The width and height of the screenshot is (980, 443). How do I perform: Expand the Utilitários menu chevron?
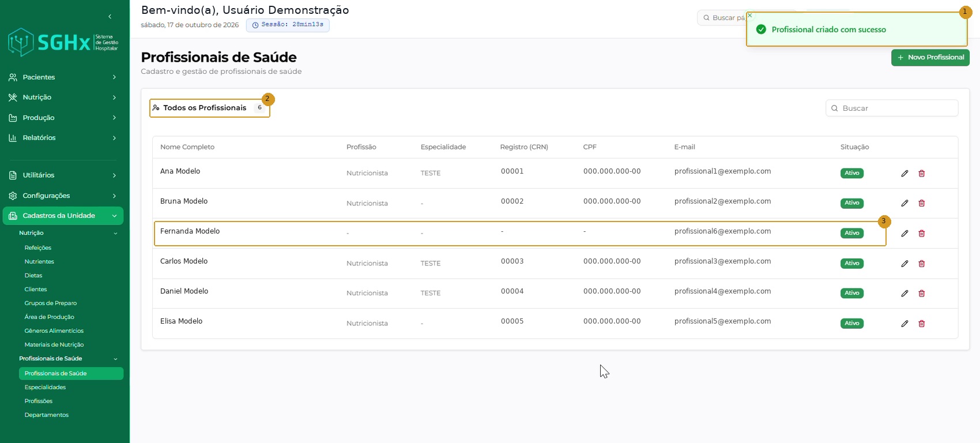point(114,175)
